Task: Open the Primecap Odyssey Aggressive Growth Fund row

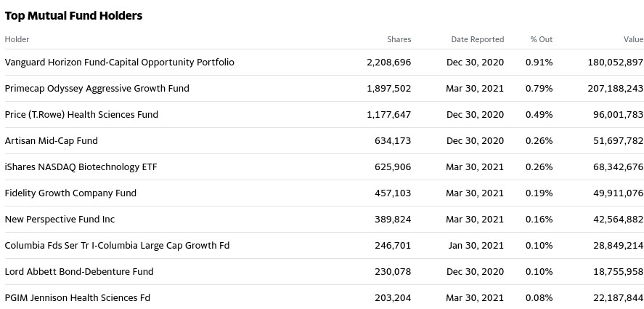Action: pyautogui.click(x=97, y=89)
